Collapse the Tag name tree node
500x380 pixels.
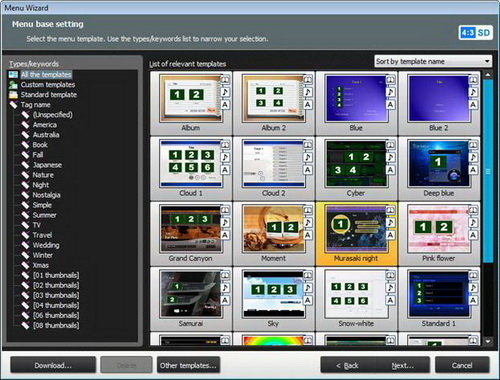(x=13, y=105)
